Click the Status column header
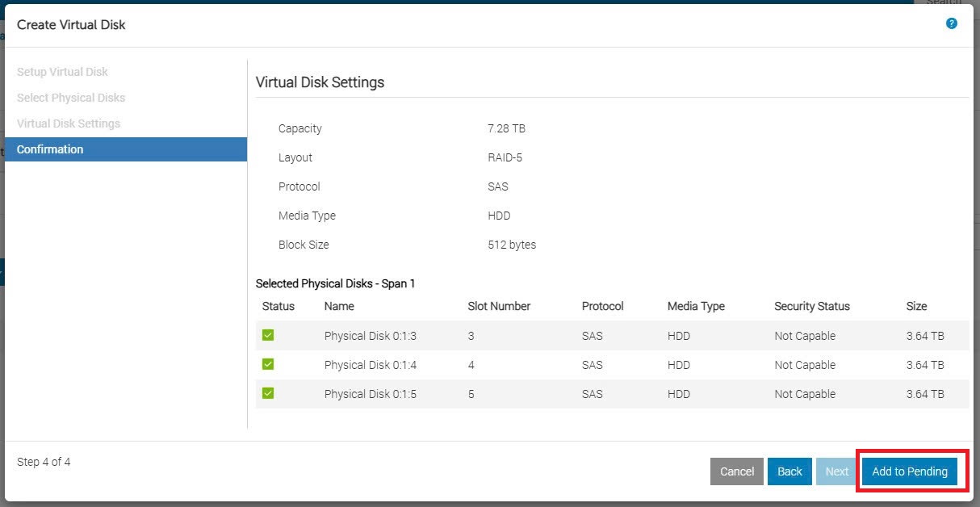 [x=279, y=306]
